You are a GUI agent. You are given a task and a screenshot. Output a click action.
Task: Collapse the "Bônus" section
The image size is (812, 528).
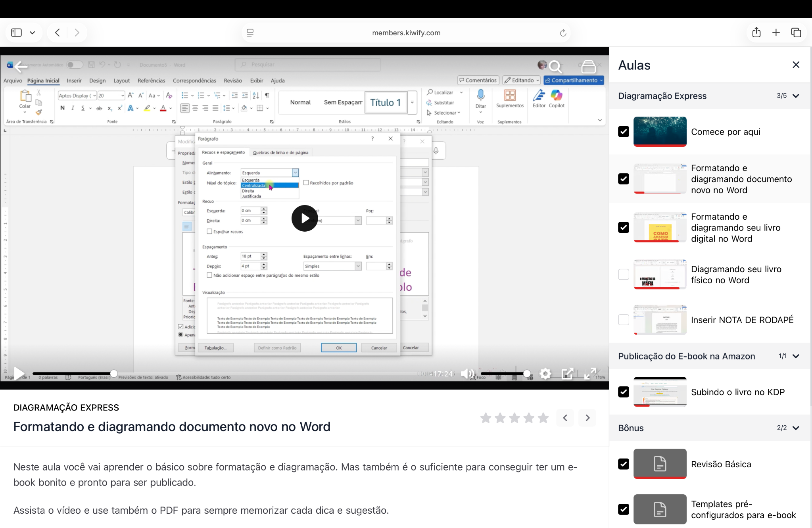[796, 428]
